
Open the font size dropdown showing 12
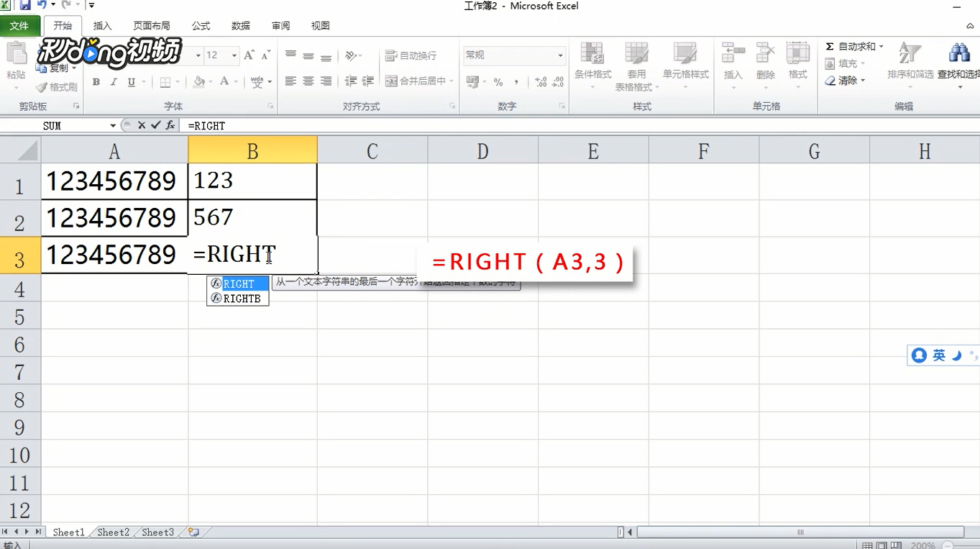pyautogui.click(x=234, y=55)
